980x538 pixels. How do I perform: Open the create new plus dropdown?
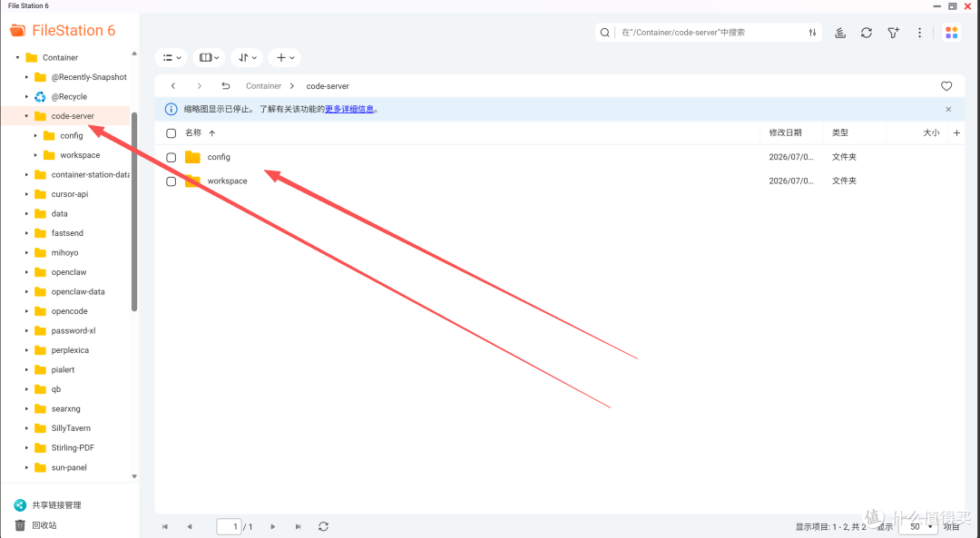(284, 57)
